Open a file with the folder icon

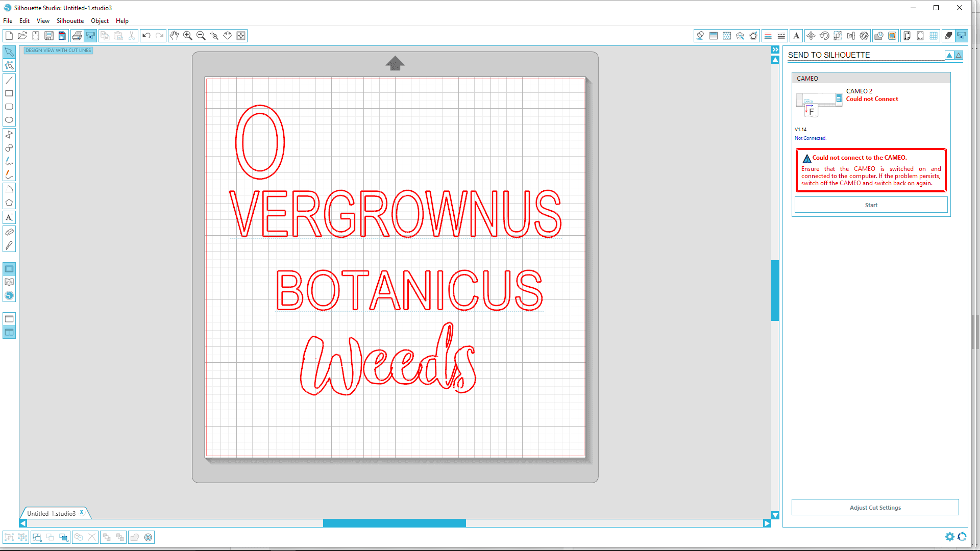(x=22, y=36)
